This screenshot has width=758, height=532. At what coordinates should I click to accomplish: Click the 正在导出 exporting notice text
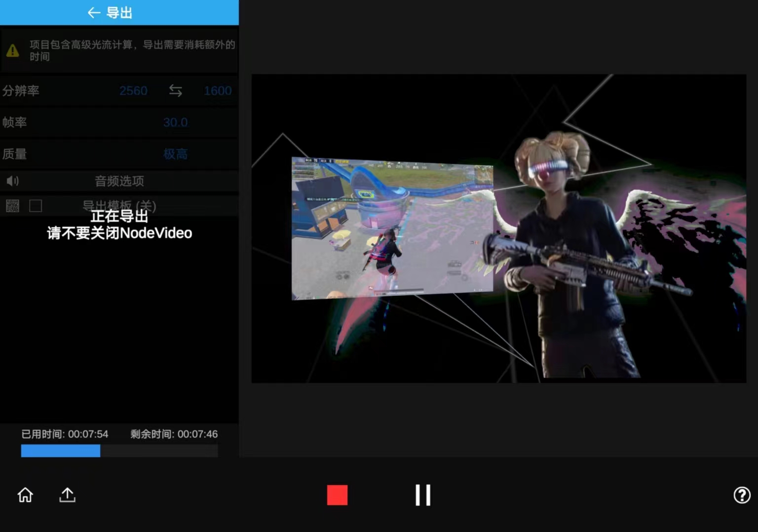pos(119,216)
